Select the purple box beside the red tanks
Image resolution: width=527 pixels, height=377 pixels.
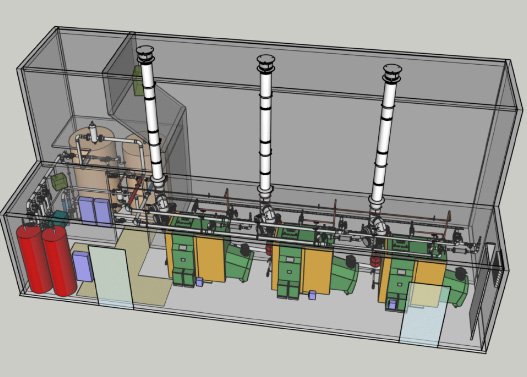click(83, 266)
